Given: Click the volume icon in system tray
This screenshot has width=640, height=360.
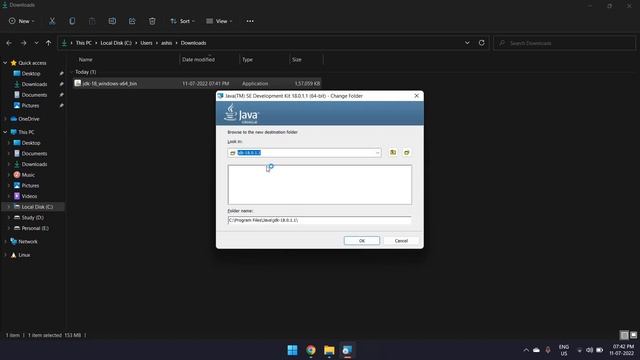Looking at the screenshot, I should tap(589, 350).
